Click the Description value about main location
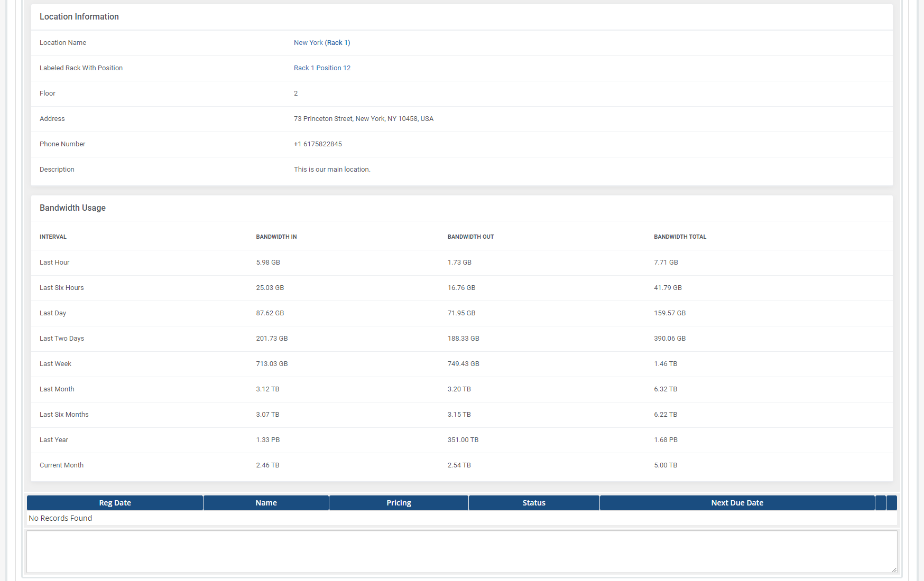The width and height of the screenshot is (924, 581). coord(332,169)
